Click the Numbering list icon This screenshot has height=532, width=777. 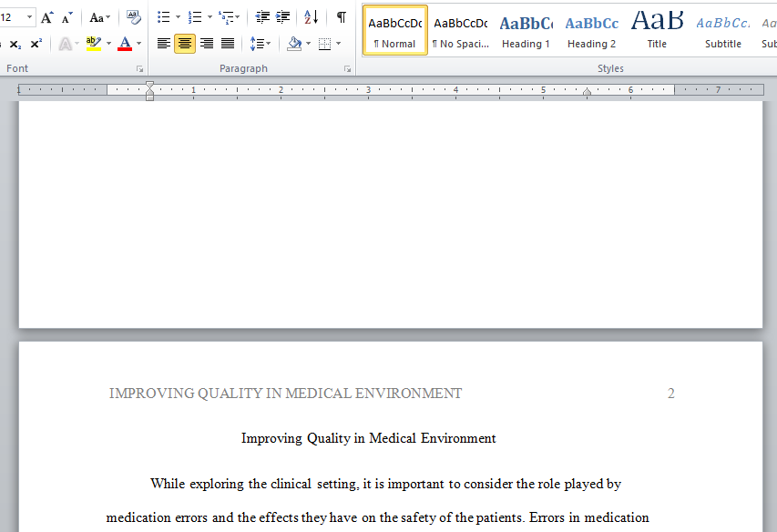tap(195, 18)
